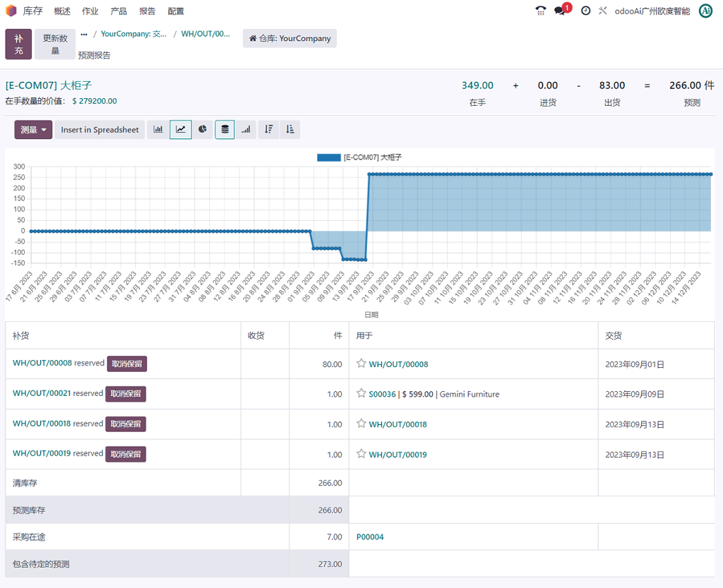Open sales order S00036 link
The width and height of the screenshot is (723, 588).
click(x=382, y=395)
